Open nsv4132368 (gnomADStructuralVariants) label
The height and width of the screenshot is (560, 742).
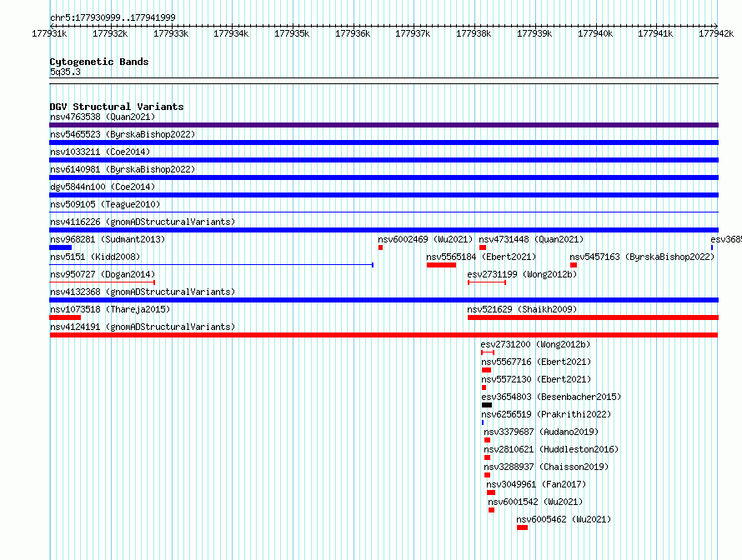coord(143,292)
